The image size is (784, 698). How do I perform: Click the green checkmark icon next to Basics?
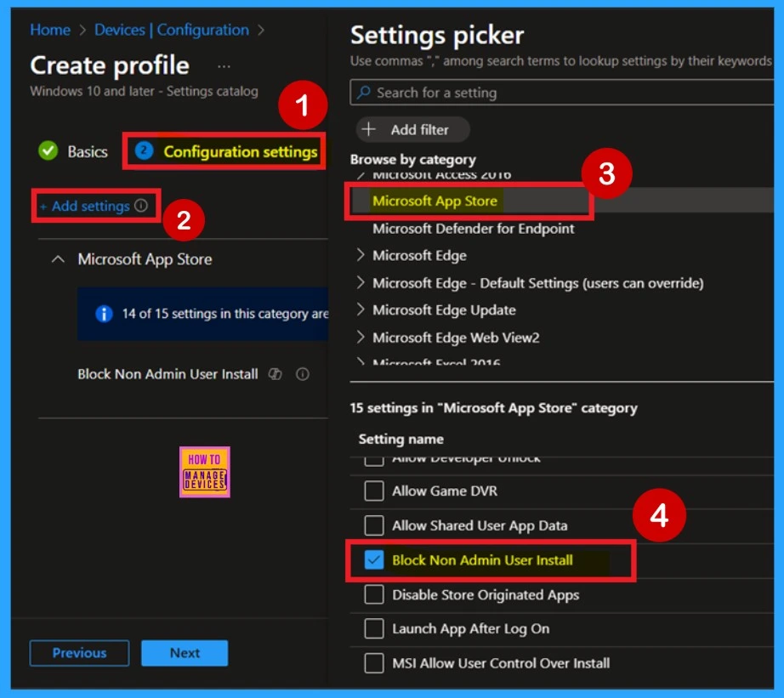click(x=48, y=151)
